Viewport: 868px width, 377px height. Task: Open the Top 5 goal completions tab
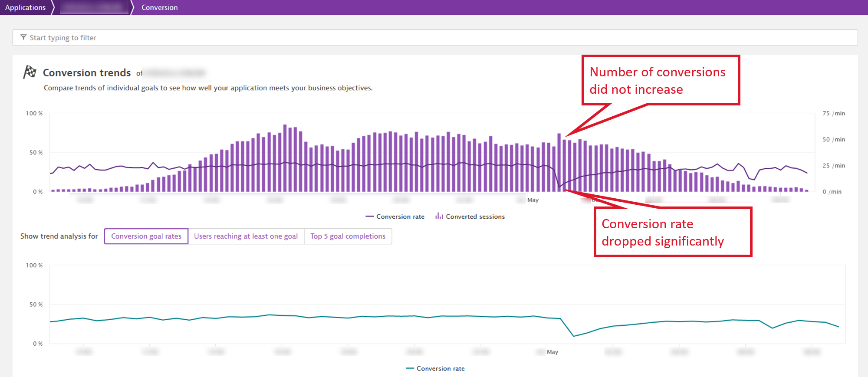[348, 236]
